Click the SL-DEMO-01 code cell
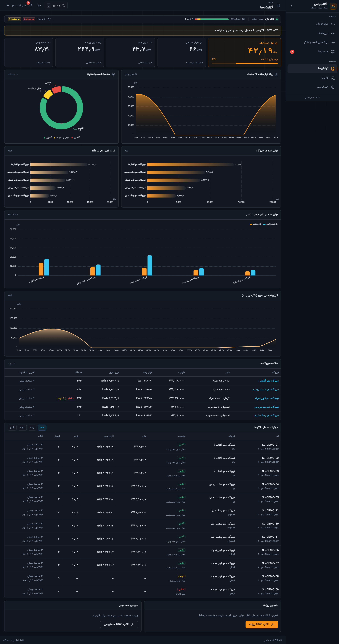This screenshot has height=644, width=339. 270,445
